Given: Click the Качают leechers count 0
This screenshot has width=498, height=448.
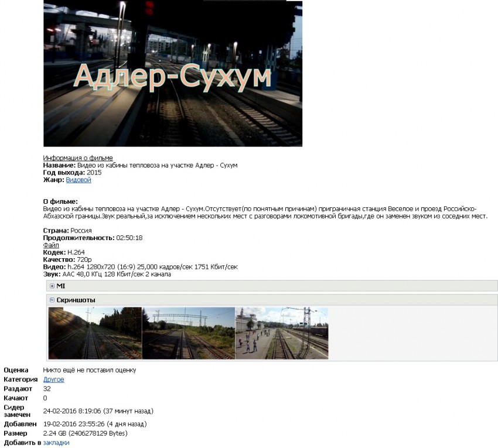Looking at the screenshot, I should pyautogui.click(x=45, y=398).
